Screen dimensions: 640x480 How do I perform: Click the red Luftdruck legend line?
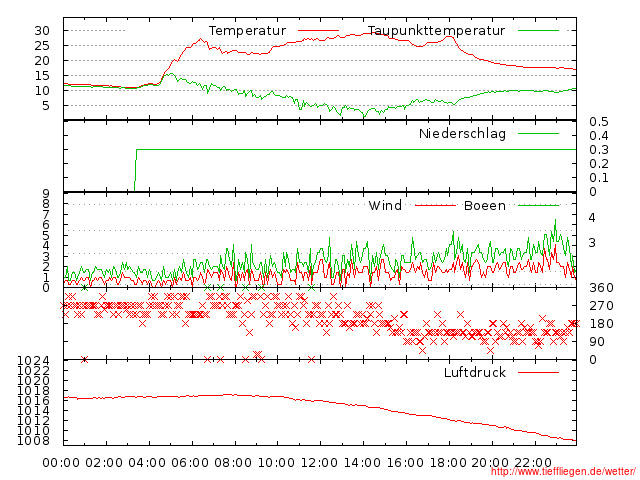(538, 372)
